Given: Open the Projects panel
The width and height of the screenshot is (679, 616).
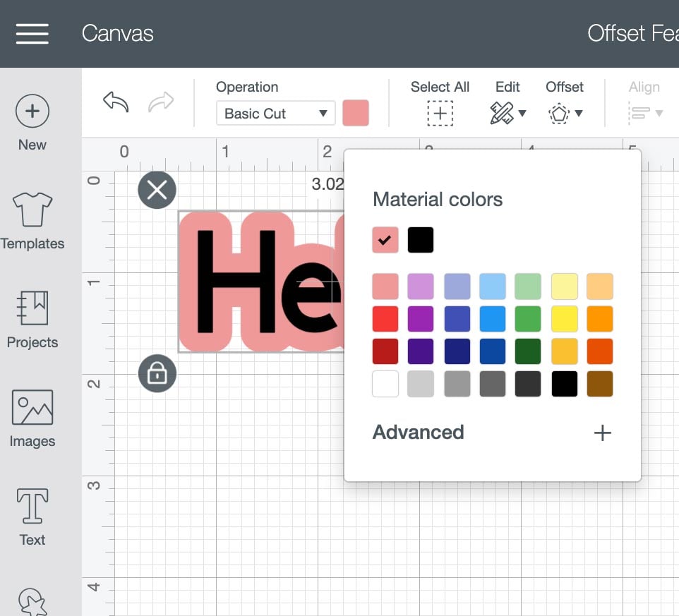Looking at the screenshot, I should pyautogui.click(x=32, y=320).
